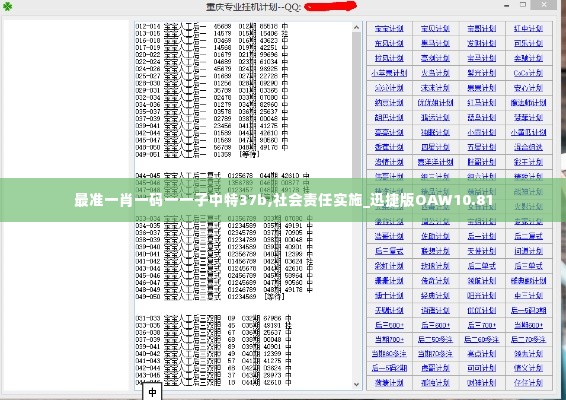
Task: Open the 红马计划 link
Action: (482, 103)
